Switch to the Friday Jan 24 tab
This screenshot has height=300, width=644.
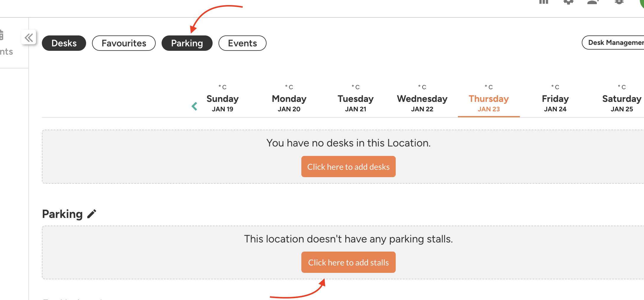pyautogui.click(x=555, y=103)
